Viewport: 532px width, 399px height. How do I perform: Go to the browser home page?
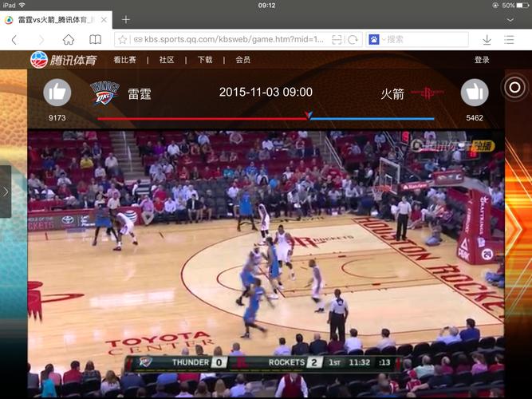(69, 39)
